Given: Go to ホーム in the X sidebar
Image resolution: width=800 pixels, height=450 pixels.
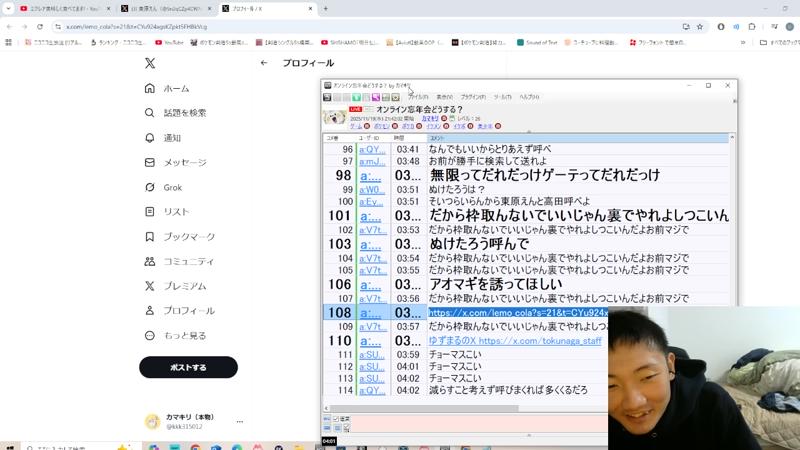Looking at the screenshot, I should pyautogui.click(x=167, y=88).
